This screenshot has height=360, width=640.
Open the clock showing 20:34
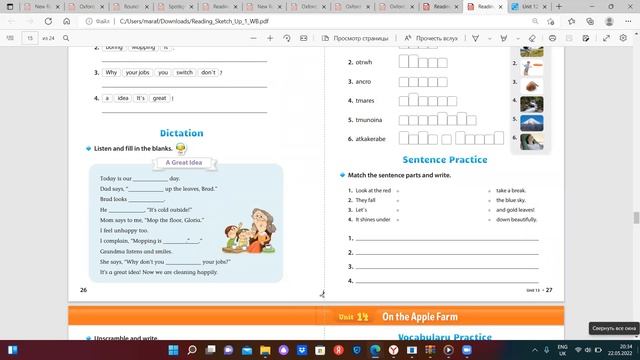[x=620, y=350]
